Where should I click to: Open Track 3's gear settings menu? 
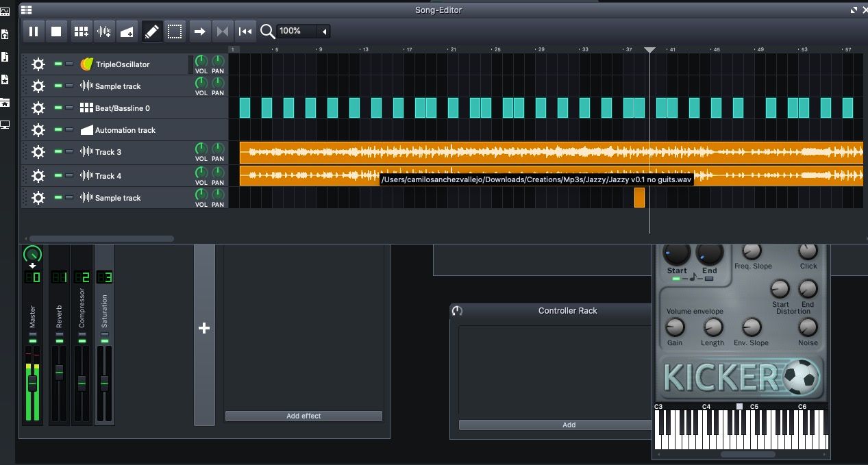click(x=38, y=151)
